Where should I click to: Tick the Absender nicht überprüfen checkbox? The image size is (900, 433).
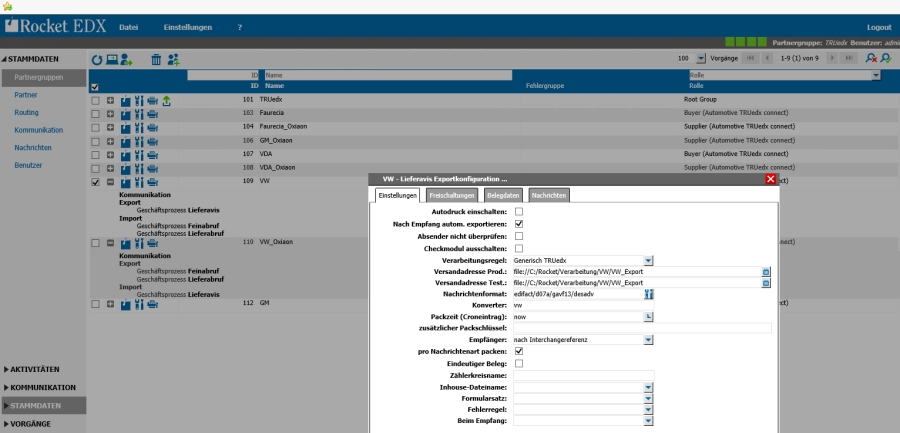pyautogui.click(x=519, y=236)
